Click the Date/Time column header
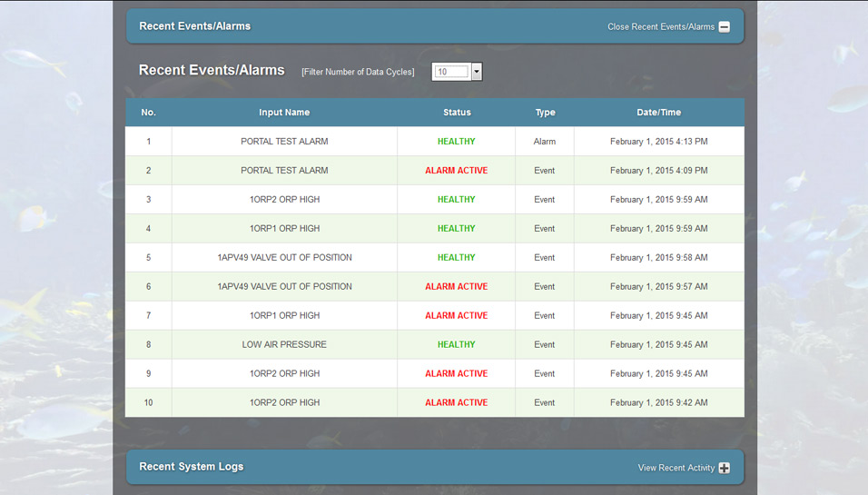This screenshot has height=495, width=868. 659,113
